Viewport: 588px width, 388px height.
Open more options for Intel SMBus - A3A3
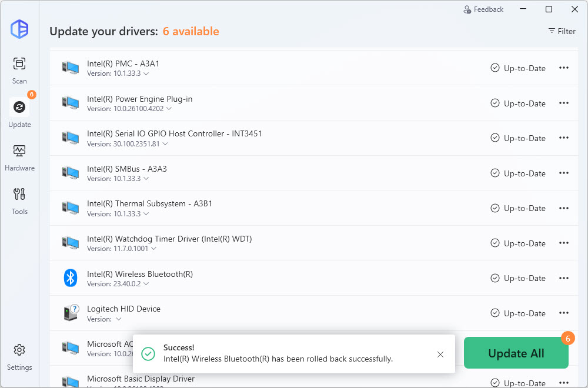563,173
